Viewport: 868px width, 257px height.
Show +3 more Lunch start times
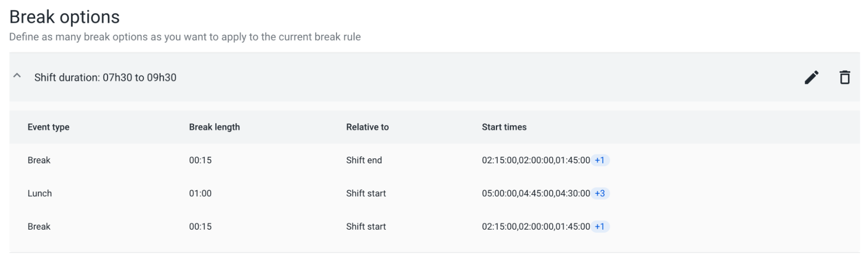(x=600, y=193)
